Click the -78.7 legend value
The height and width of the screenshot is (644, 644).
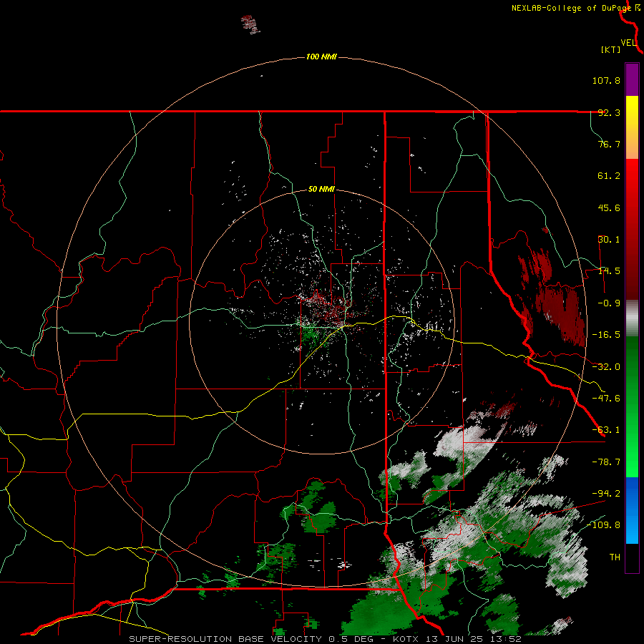click(x=606, y=462)
